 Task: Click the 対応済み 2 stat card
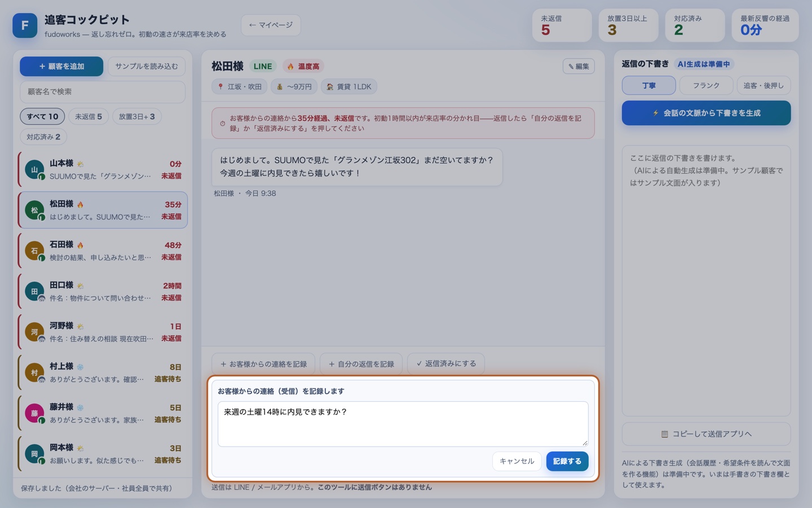click(695, 25)
